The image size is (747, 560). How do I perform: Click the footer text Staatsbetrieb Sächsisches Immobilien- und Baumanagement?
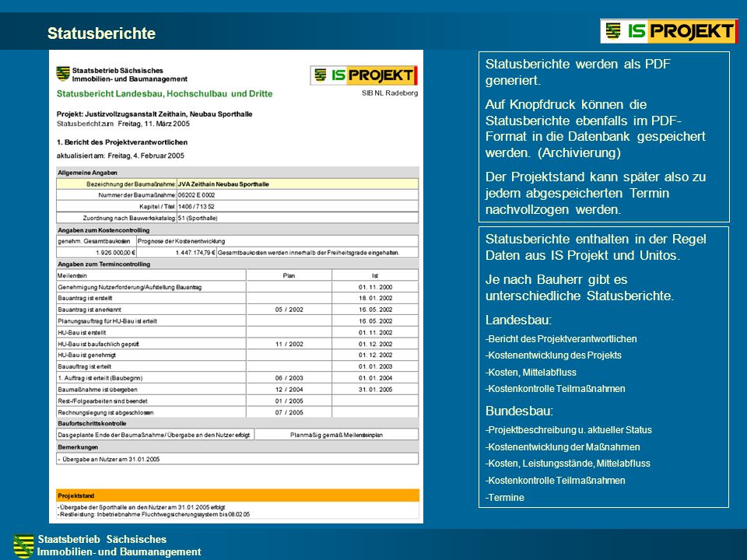[x=119, y=546]
